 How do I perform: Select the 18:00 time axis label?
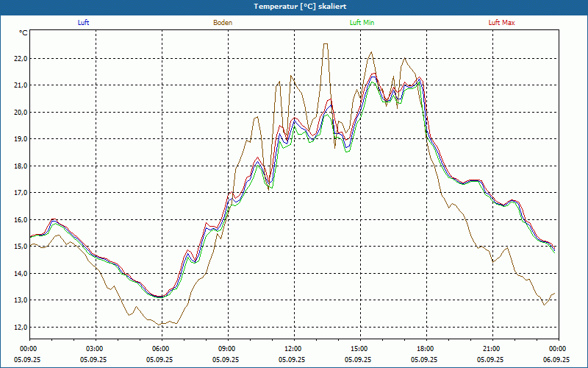point(426,349)
